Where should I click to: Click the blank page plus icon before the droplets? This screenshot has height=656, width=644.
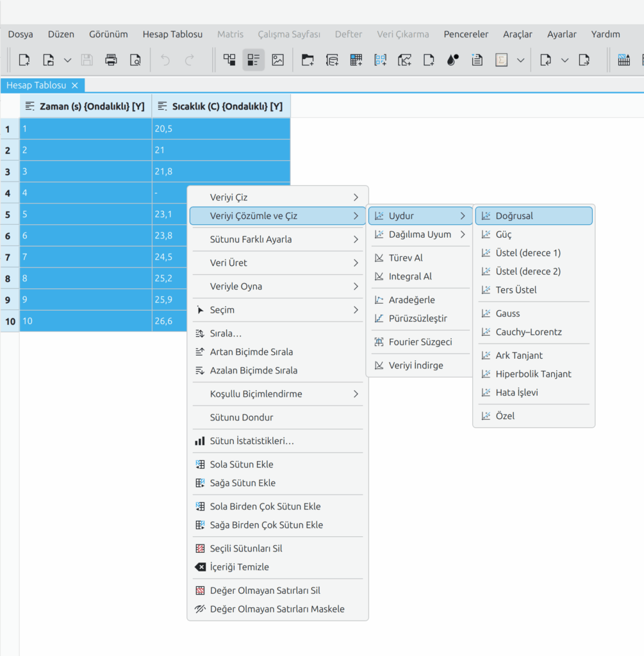(429, 60)
